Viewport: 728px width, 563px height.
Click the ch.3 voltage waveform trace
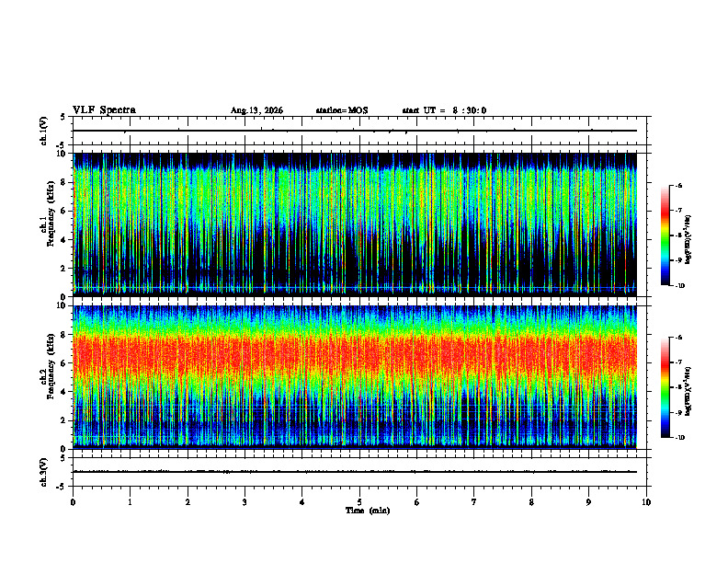(x=355, y=472)
